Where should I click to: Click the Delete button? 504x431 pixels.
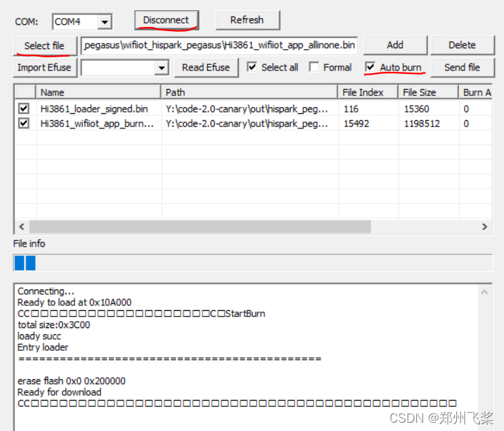(462, 46)
